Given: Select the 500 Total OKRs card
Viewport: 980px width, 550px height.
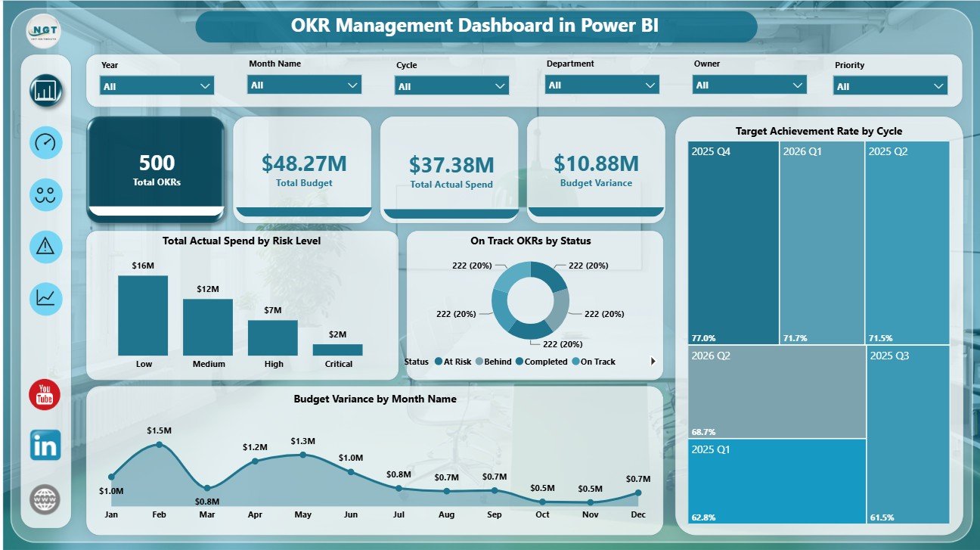Looking at the screenshot, I should coord(156,169).
